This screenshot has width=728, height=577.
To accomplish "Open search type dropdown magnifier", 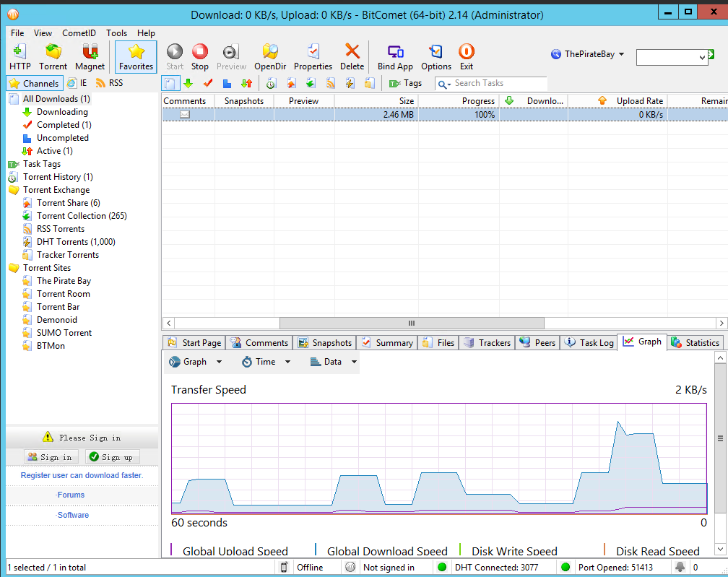I will (x=444, y=84).
